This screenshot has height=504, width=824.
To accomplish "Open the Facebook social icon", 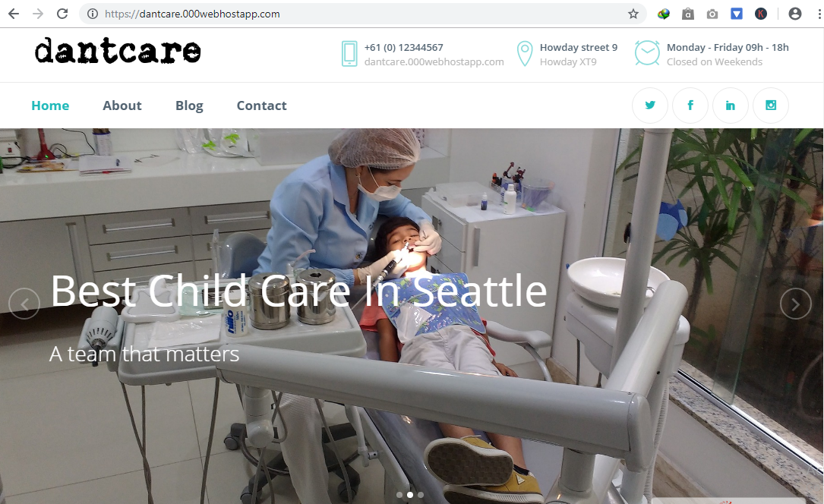I will tap(690, 106).
